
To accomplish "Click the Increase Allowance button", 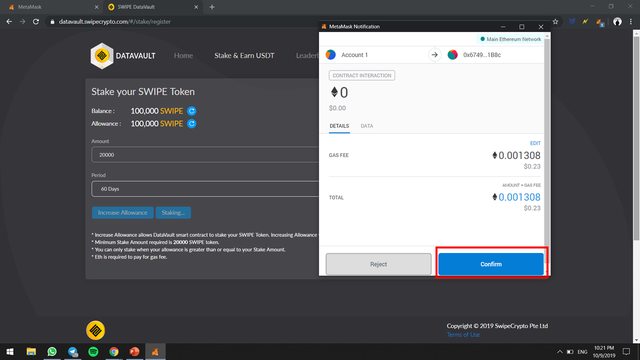I will click(122, 212).
